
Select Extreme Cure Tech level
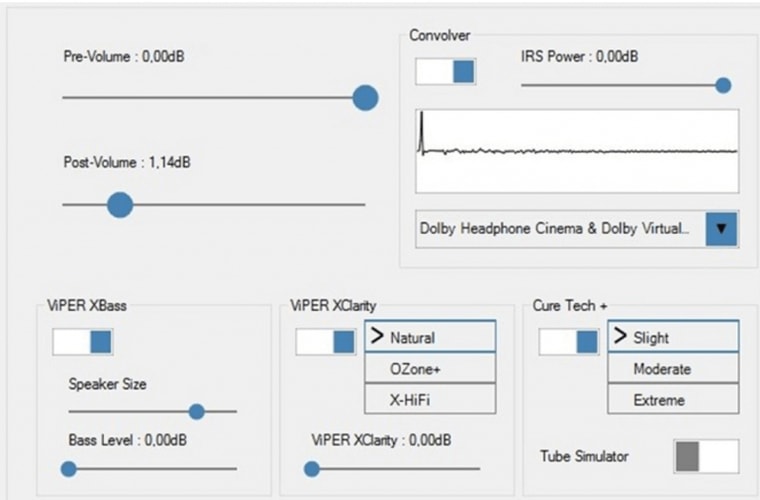coord(673,399)
